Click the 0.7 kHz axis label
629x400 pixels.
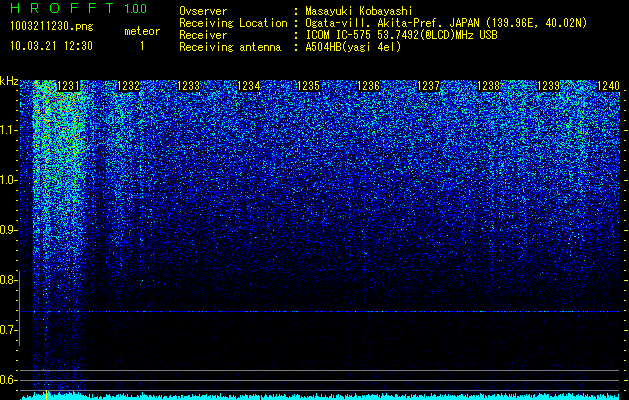(7, 330)
